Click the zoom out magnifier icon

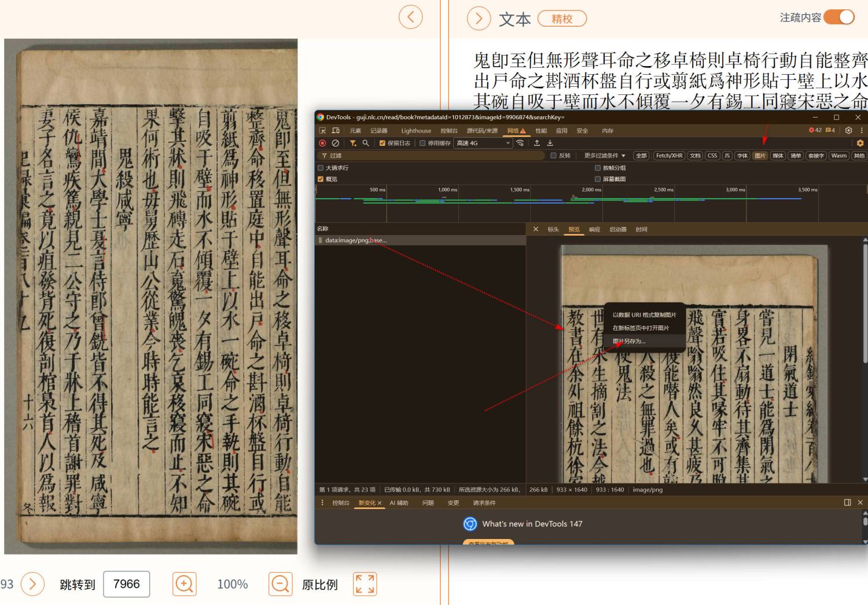(280, 584)
